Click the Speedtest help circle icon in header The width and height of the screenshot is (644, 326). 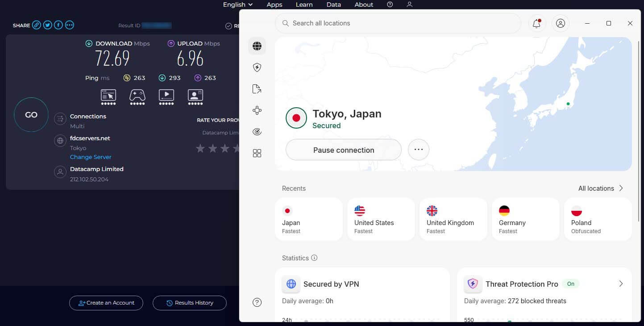[390, 4]
